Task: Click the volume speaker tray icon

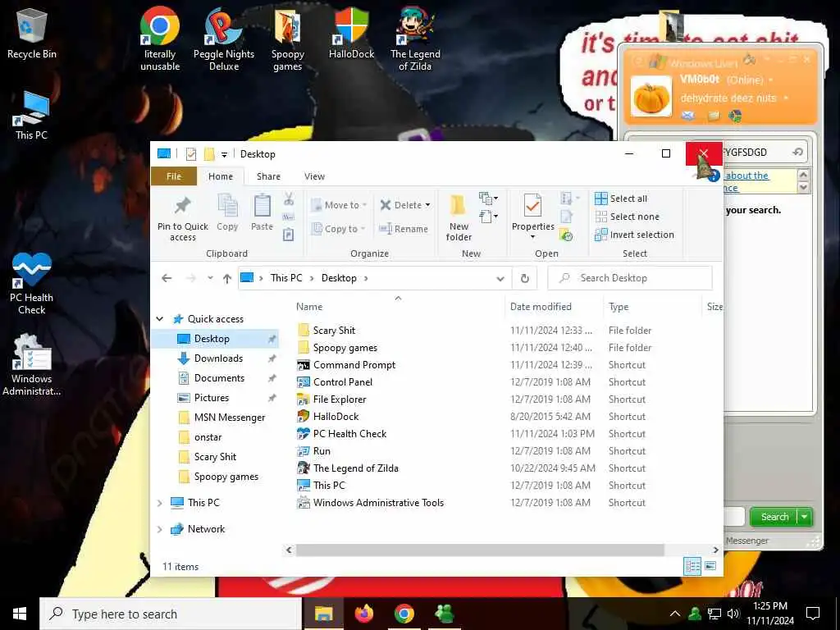Action: click(733, 614)
